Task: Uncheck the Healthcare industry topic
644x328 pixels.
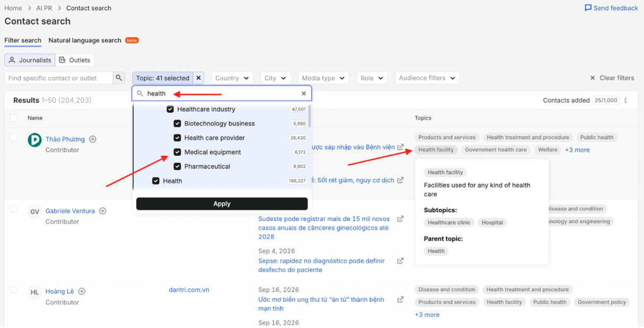Action: coord(170,110)
